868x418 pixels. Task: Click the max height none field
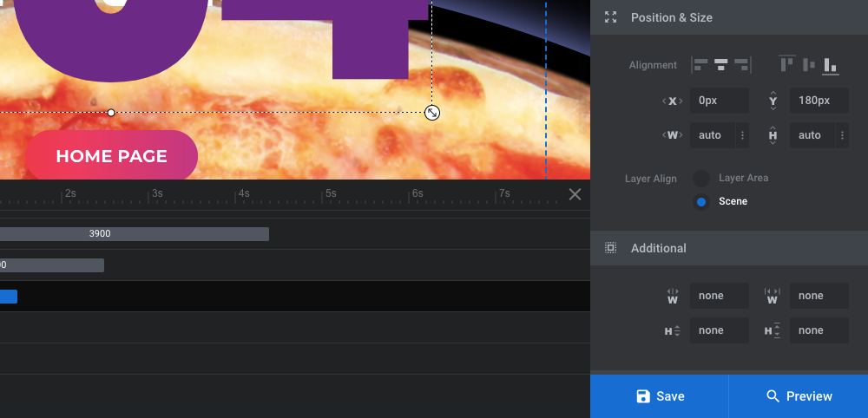coord(819,330)
